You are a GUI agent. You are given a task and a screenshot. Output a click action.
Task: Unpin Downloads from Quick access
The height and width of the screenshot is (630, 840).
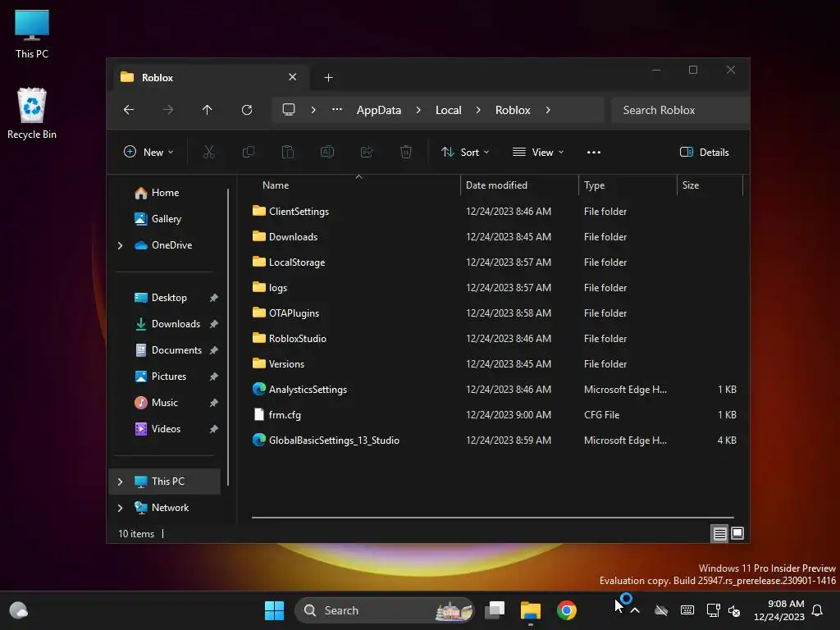[x=214, y=324]
